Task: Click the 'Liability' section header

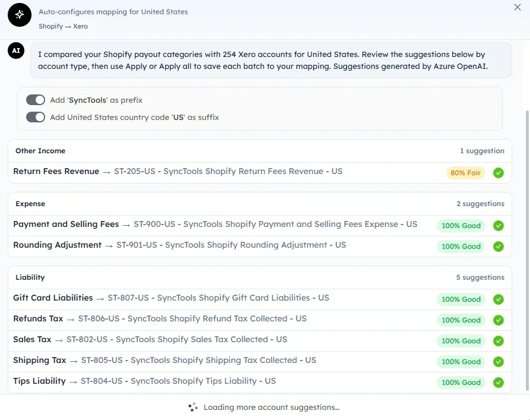Action: [30, 277]
